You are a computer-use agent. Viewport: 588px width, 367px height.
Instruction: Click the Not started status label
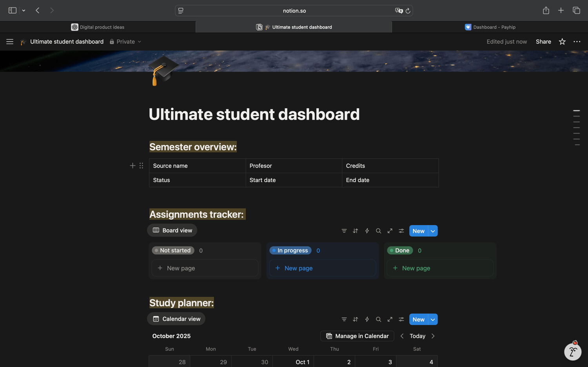pos(173,250)
